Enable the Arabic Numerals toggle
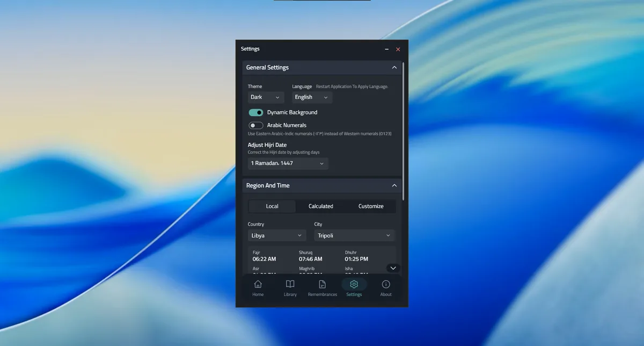Viewport: 644px width, 346px height. (256, 125)
